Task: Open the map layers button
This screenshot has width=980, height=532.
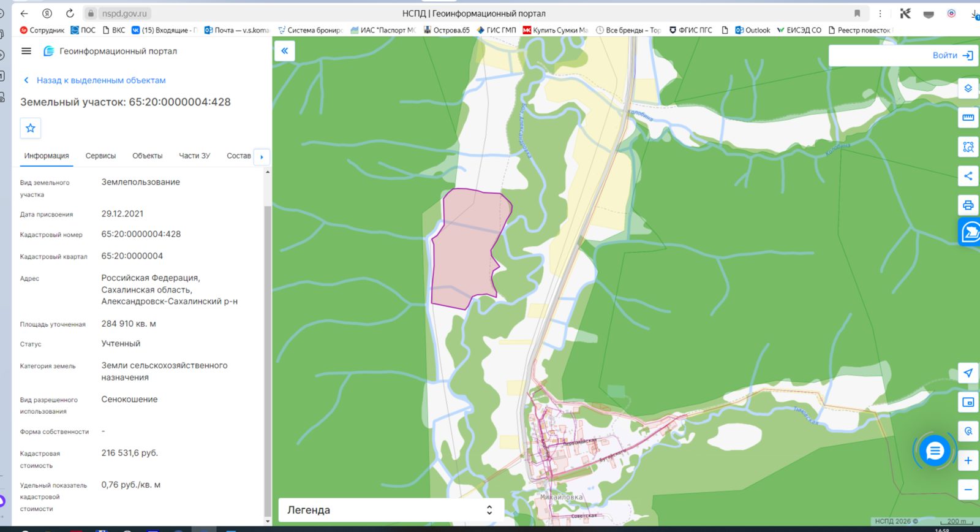Action: pyautogui.click(x=968, y=88)
